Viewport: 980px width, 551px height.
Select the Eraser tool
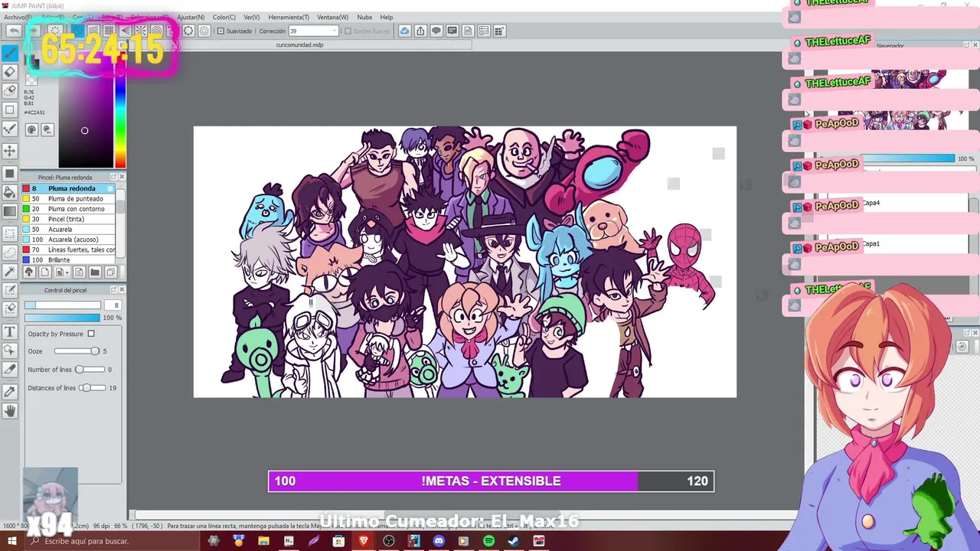click(x=9, y=71)
